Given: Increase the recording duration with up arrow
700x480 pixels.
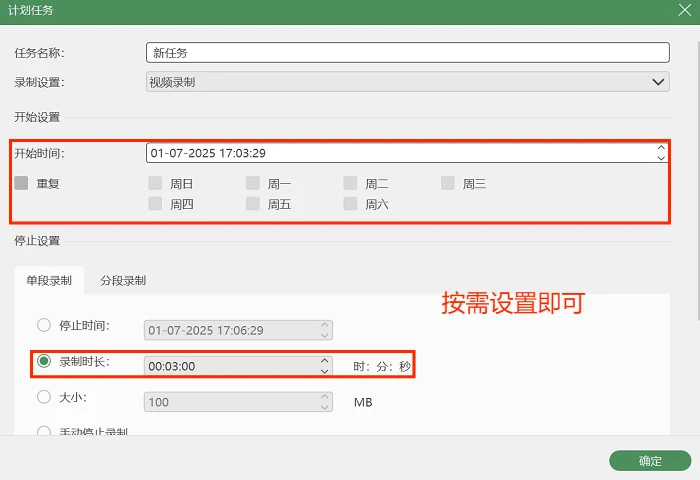Looking at the screenshot, I should (325, 361).
